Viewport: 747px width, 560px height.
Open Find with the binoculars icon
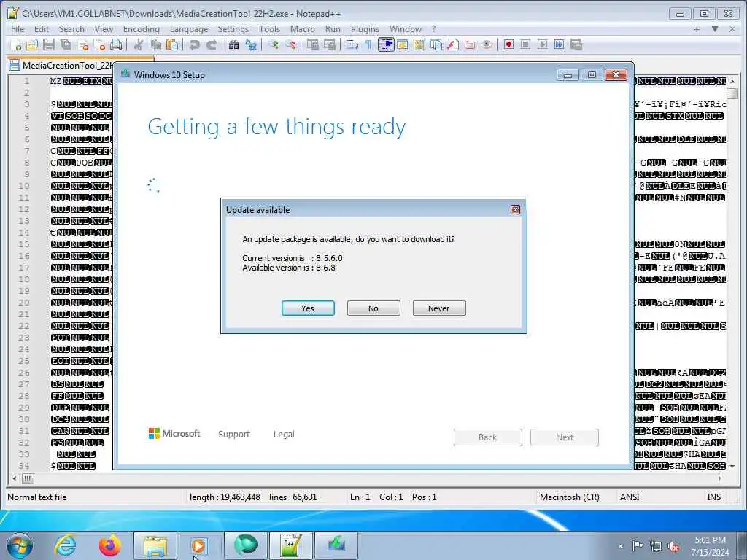click(x=233, y=44)
